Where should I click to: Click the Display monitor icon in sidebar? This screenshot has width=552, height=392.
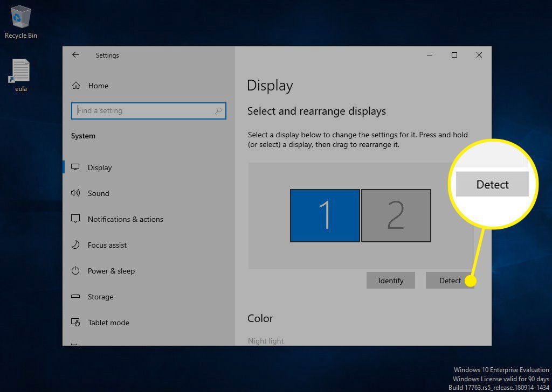click(75, 167)
